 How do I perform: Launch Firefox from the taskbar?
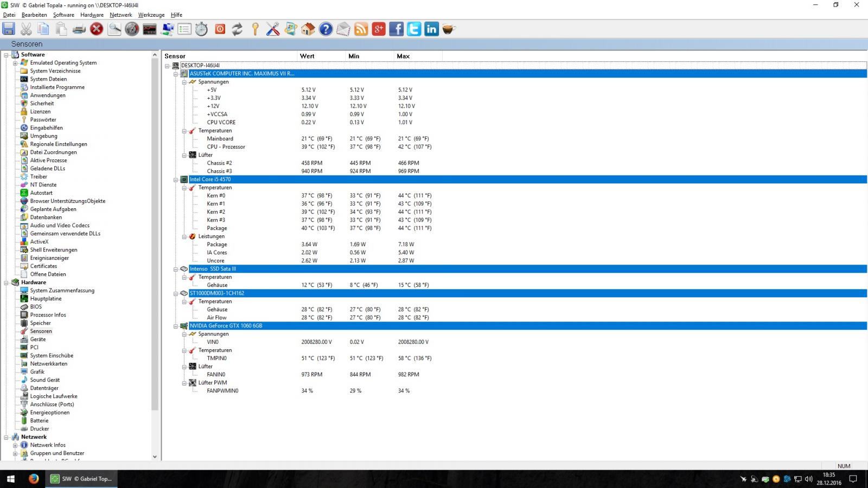(34, 479)
